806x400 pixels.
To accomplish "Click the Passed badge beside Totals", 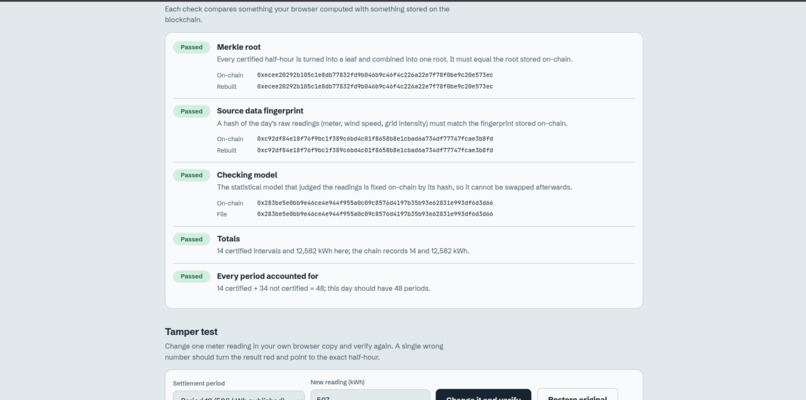I will tap(192, 239).
